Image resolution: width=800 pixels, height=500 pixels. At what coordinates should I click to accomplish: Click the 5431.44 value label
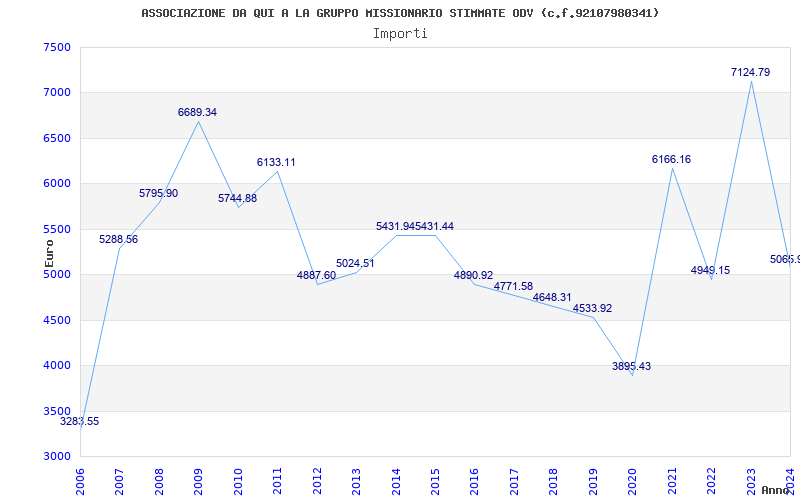pos(434,227)
